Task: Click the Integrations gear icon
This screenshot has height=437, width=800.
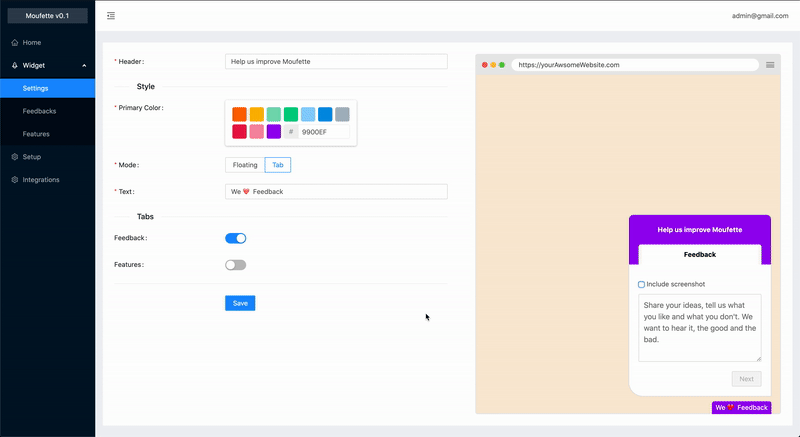Action: [15, 179]
